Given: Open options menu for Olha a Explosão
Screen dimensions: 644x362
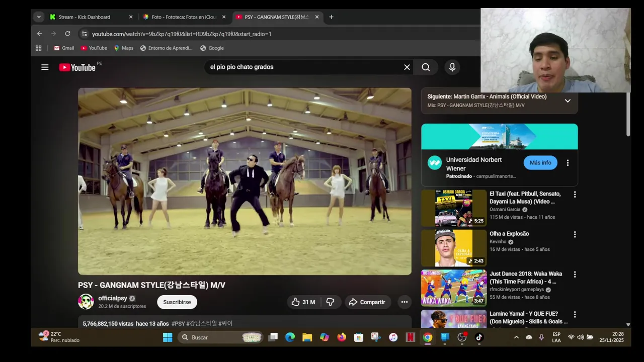Looking at the screenshot, I should click(x=575, y=234).
